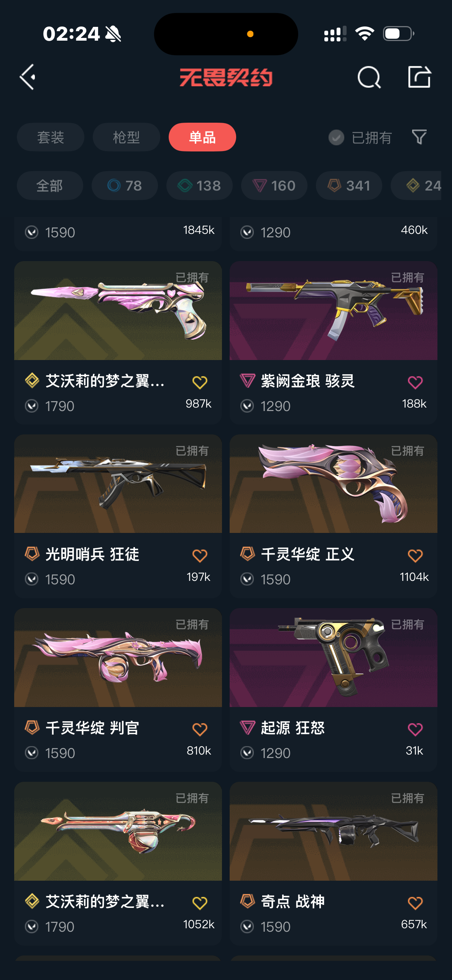Filter by the 341 orange tier chip
This screenshot has height=980, width=452.
[349, 186]
